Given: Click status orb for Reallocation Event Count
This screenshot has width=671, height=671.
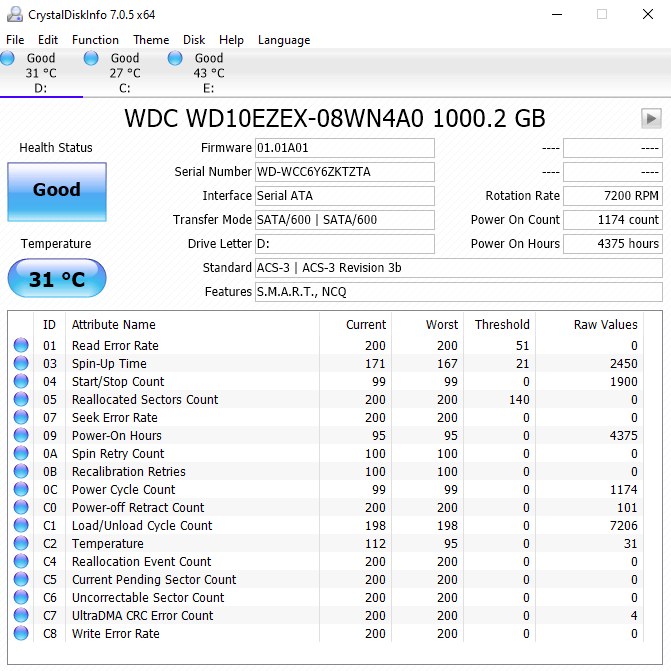Looking at the screenshot, I should click(x=21, y=561).
